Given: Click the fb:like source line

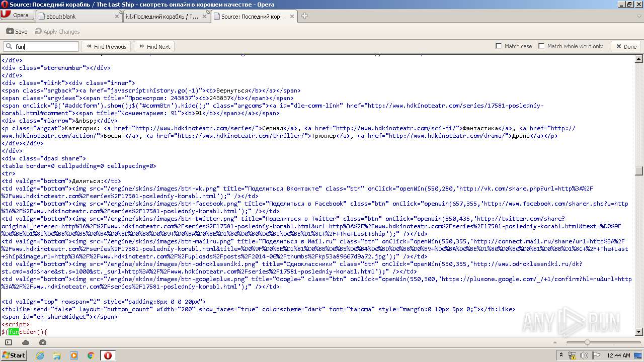Looking at the screenshot, I should 259,309.
